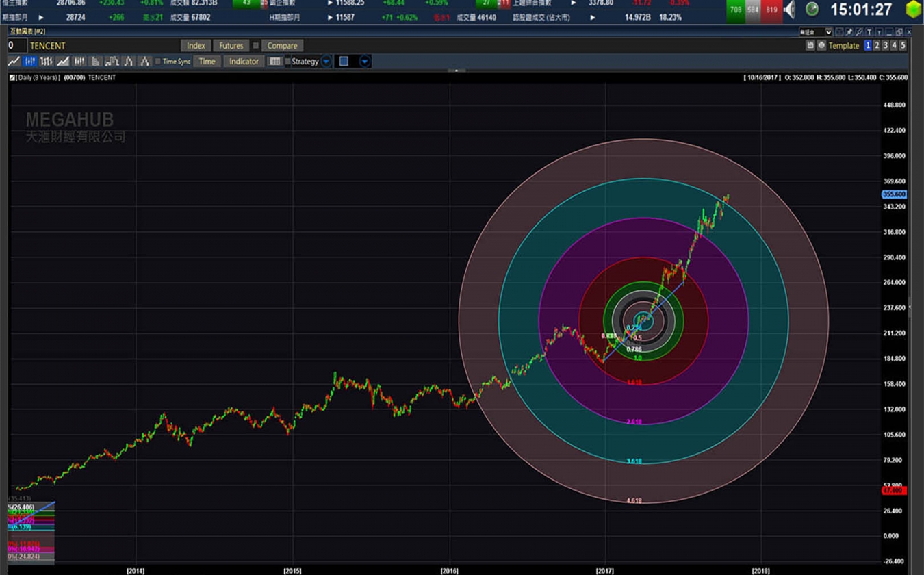Click the restore window icon in title bar
Image resolution: width=924 pixels, height=575 pixels.
point(899,32)
